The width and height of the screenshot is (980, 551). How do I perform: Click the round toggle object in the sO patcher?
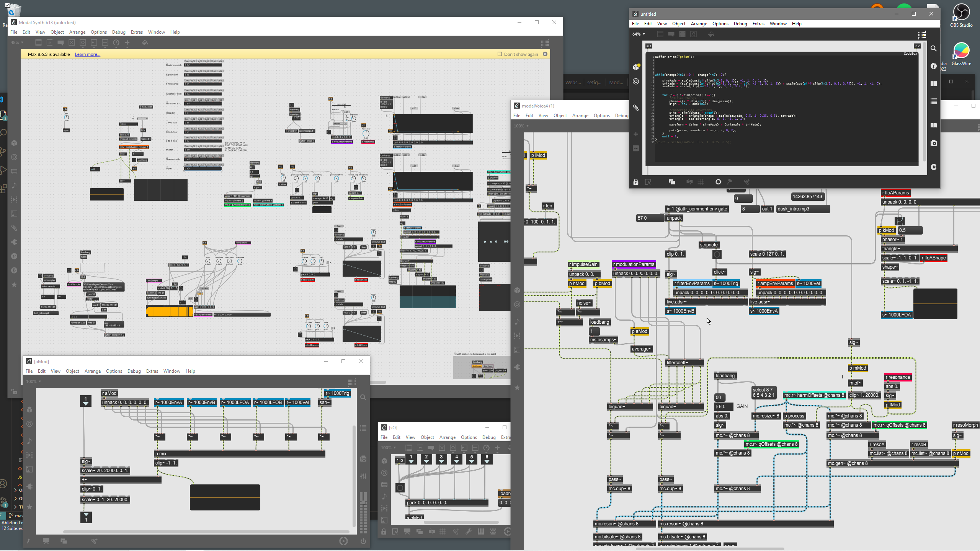pos(400,488)
